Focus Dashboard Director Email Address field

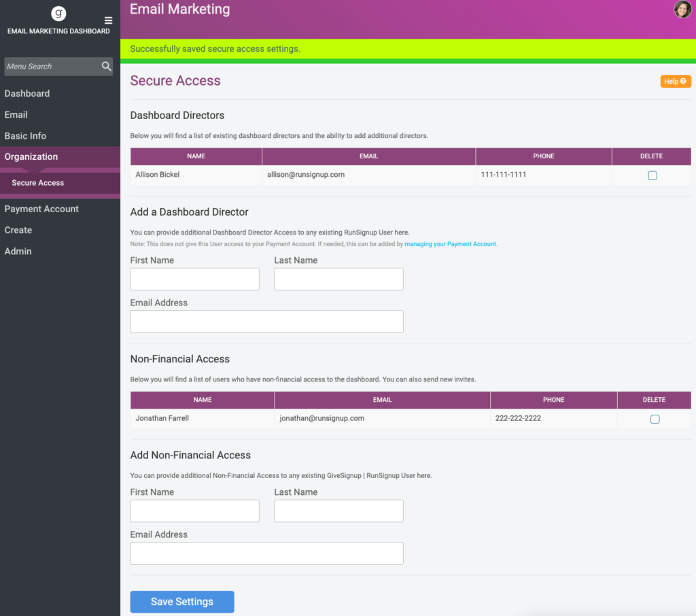266,322
